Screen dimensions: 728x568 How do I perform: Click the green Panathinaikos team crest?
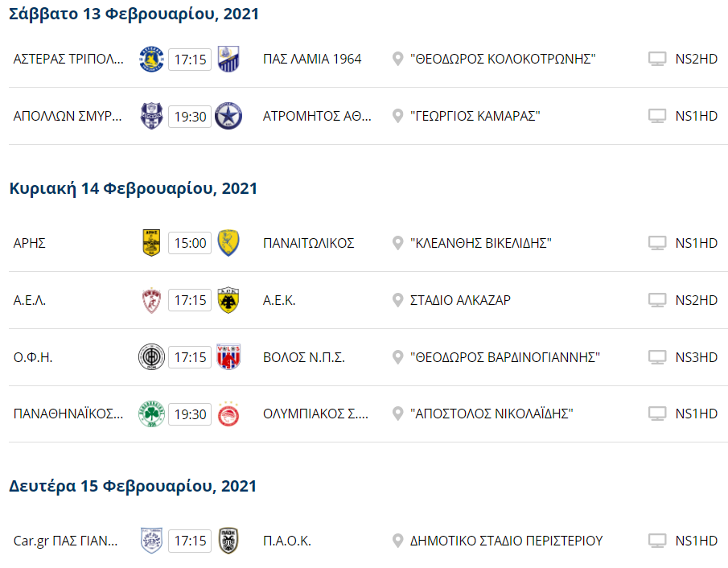[150, 414]
